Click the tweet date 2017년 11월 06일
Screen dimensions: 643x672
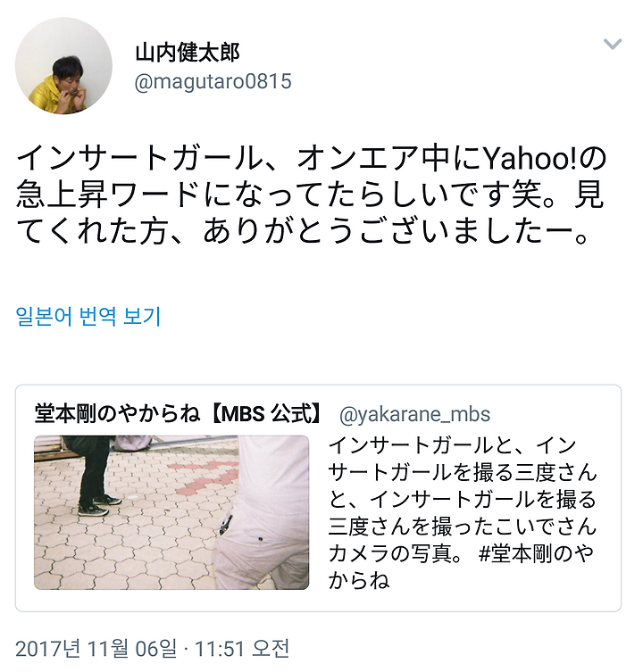coord(96,649)
